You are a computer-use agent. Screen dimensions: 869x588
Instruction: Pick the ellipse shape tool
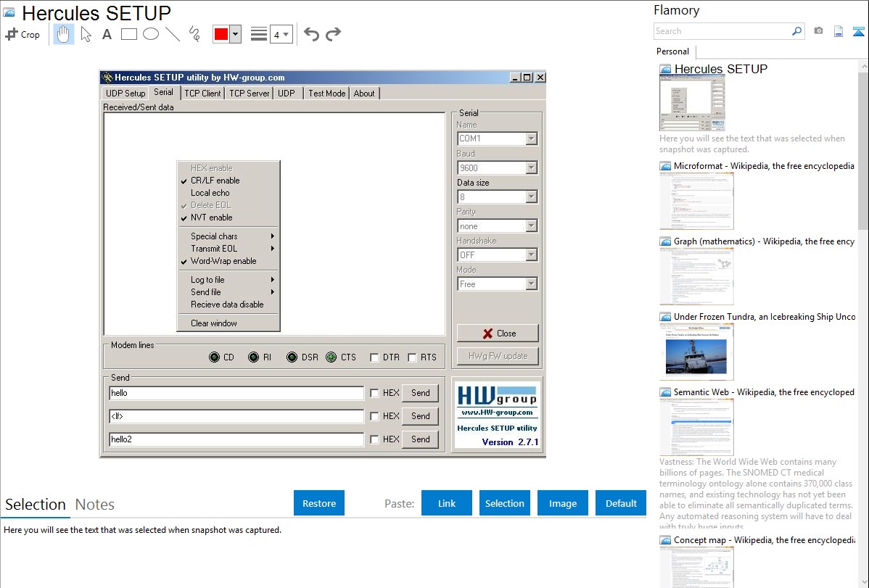click(151, 34)
